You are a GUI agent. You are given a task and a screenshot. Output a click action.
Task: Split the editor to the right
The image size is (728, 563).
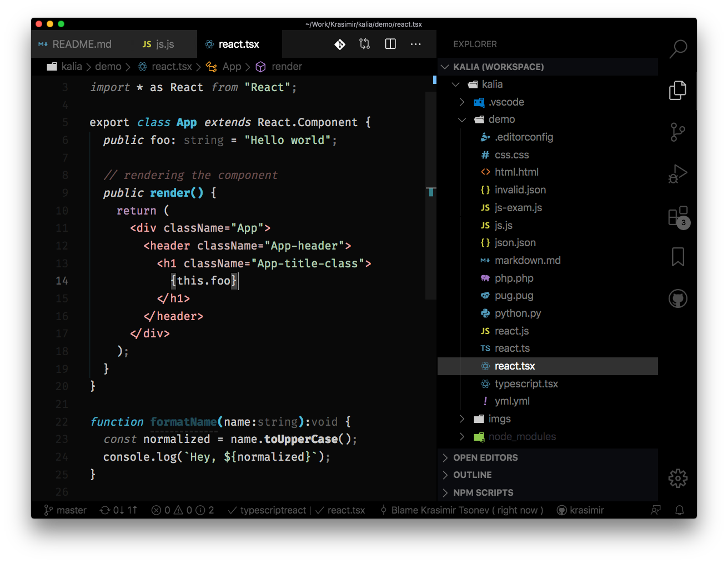coord(390,44)
